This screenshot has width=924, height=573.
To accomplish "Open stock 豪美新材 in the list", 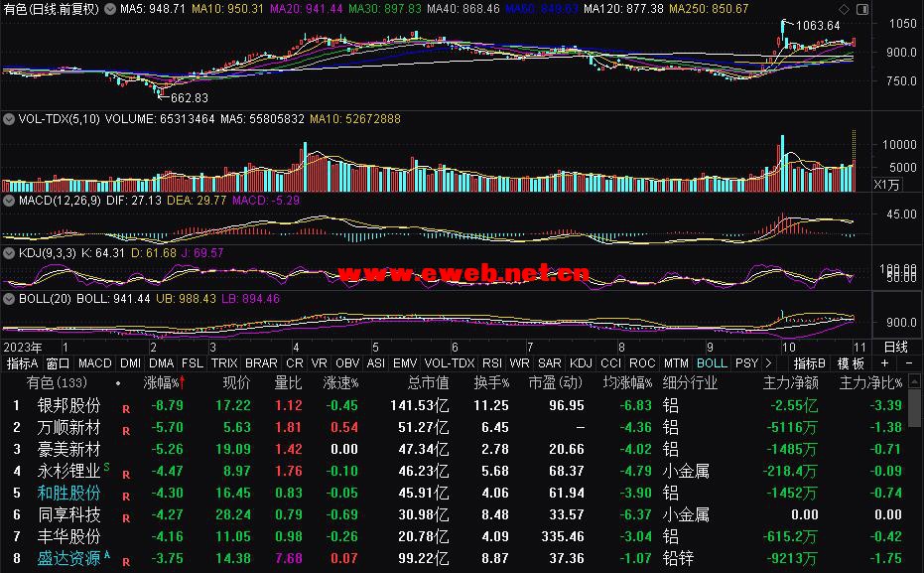I will 68,449.
